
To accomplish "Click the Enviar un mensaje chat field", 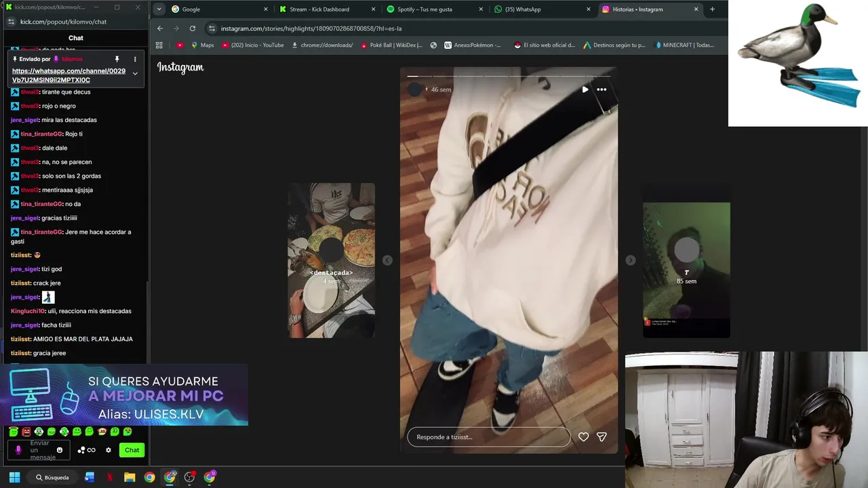I will pyautogui.click(x=39, y=450).
